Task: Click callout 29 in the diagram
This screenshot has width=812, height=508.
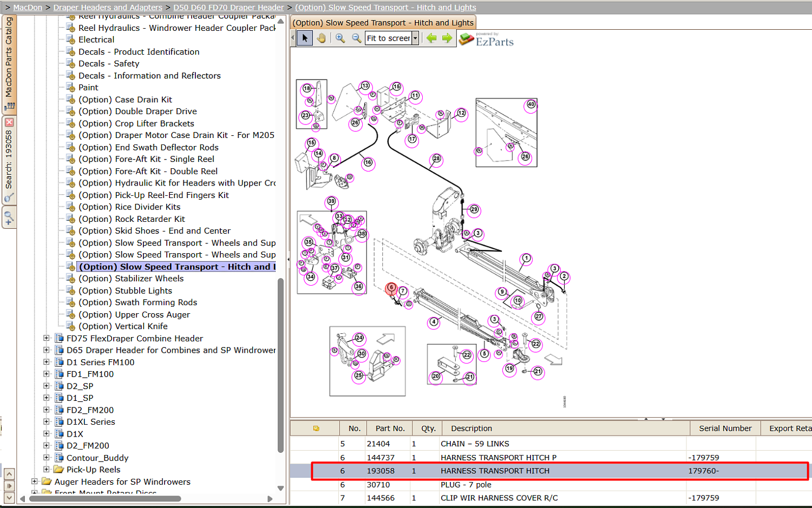Action: coord(474,209)
